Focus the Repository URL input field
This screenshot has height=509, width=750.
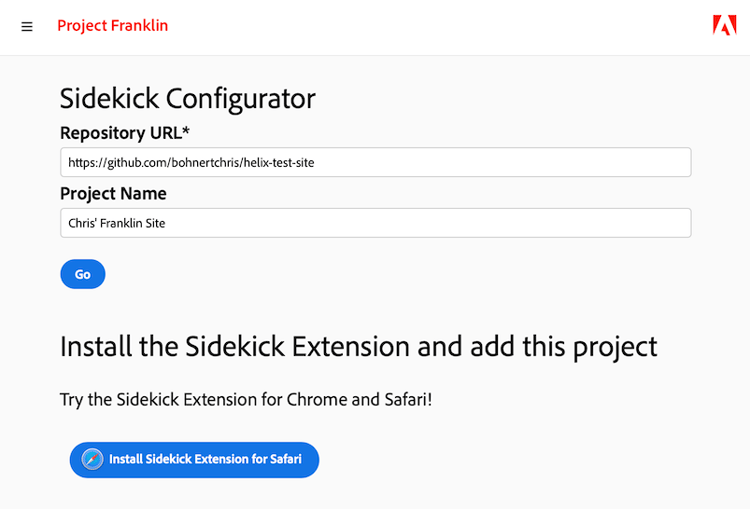click(375, 162)
